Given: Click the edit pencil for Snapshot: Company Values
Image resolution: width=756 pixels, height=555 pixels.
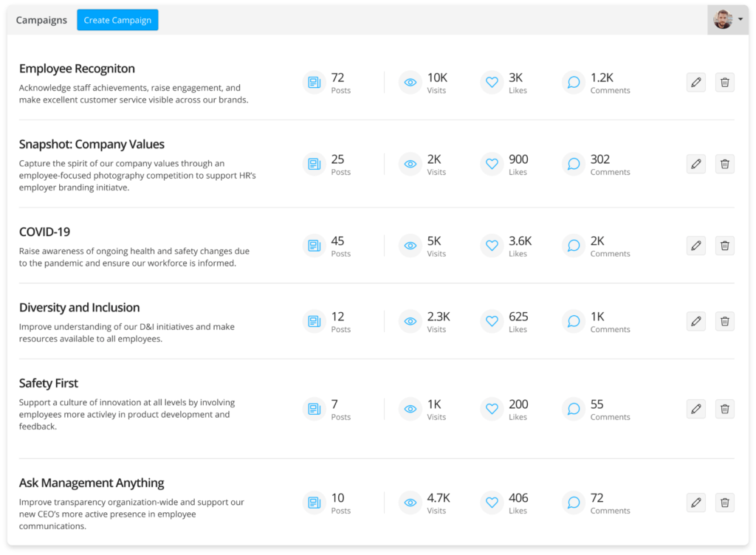Looking at the screenshot, I should 695,164.
